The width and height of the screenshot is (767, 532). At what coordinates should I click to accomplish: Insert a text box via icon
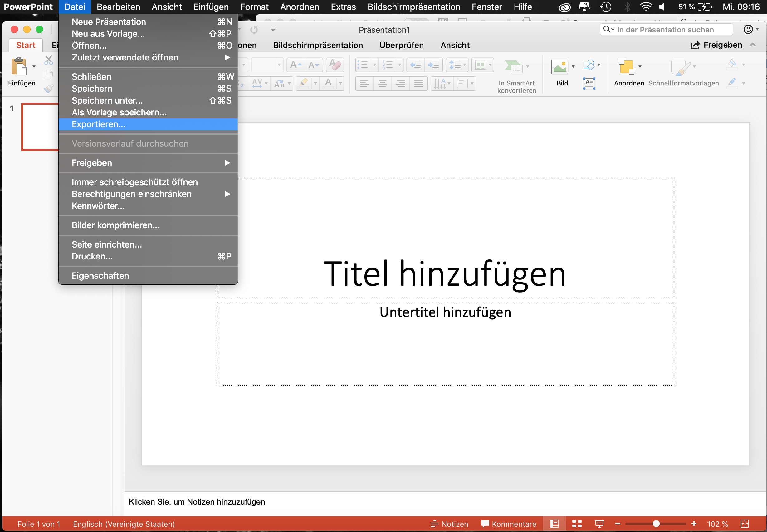click(589, 83)
